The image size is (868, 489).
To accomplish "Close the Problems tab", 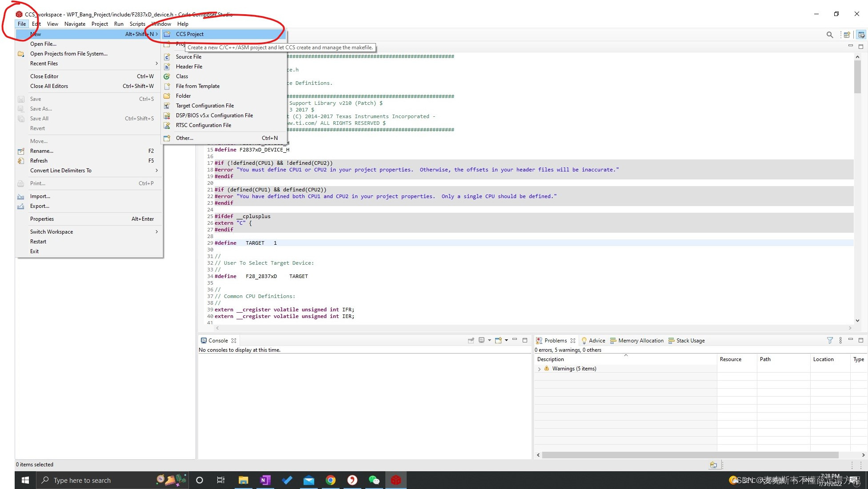I will click(573, 341).
